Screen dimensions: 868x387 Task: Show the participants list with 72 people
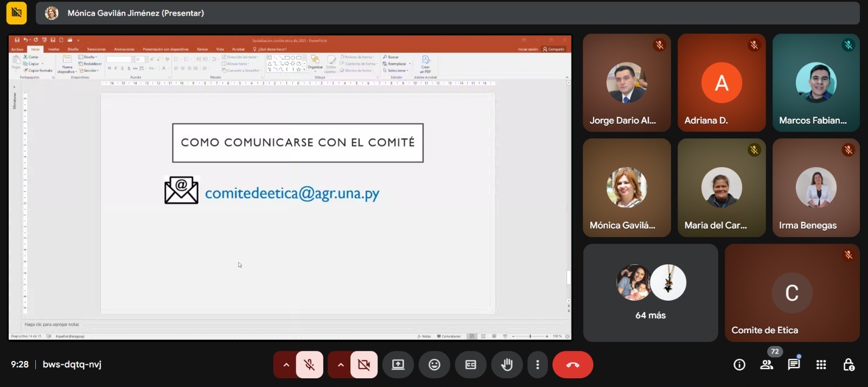[x=767, y=365]
